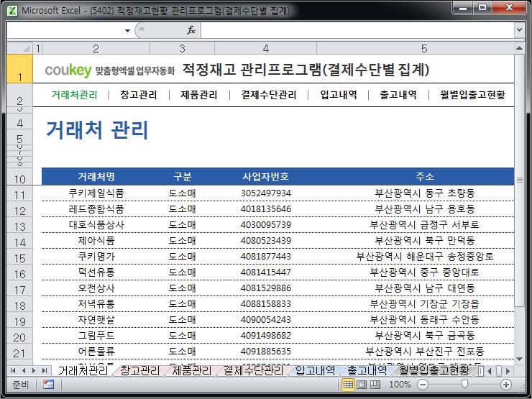The width and height of the screenshot is (532, 399).
Task: Open the 거래처관리 navigation link
Action: click(x=74, y=95)
